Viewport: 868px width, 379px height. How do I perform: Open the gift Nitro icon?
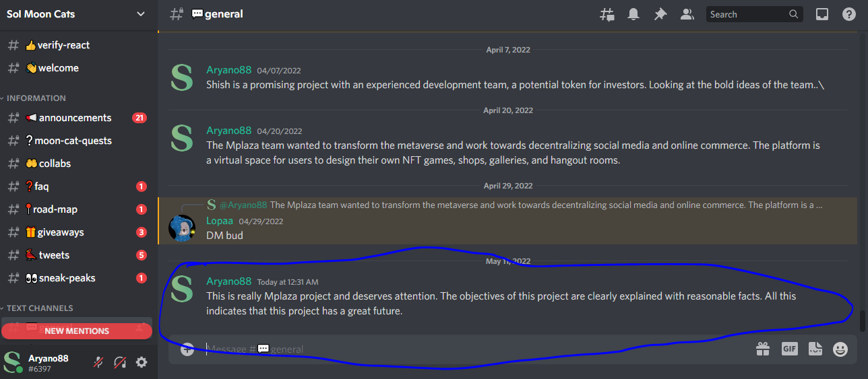(x=763, y=349)
